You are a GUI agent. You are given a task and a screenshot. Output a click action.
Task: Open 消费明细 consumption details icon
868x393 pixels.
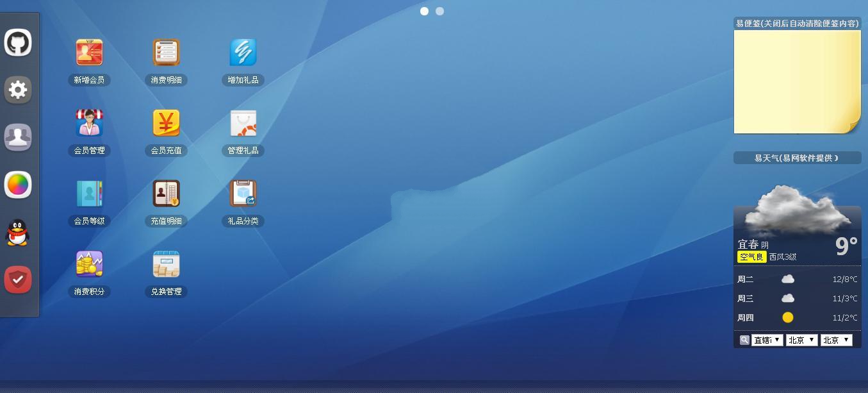point(166,53)
